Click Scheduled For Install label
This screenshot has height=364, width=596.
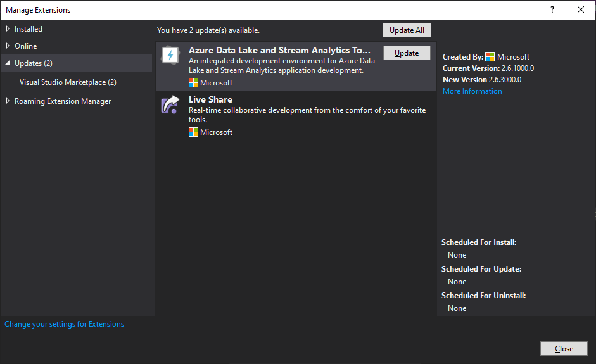479,242
